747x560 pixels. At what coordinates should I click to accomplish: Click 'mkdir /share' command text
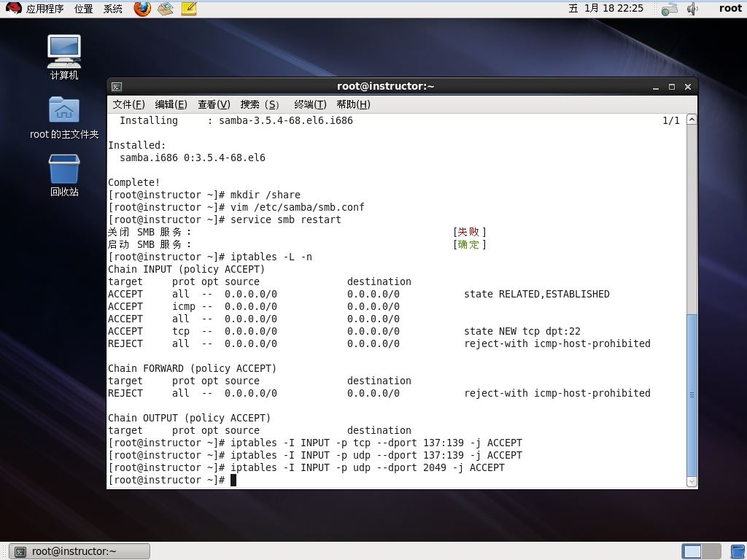click(266, 195)
